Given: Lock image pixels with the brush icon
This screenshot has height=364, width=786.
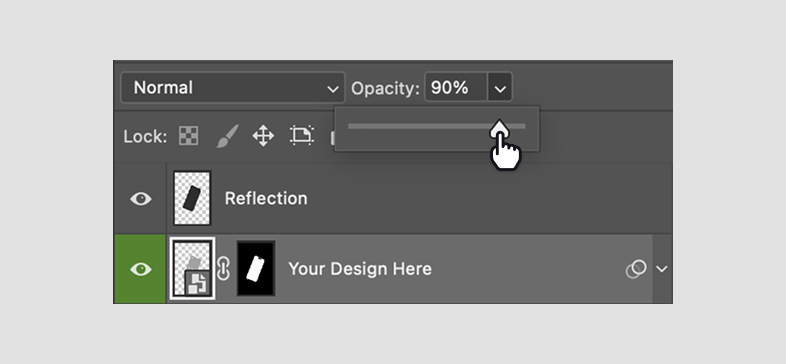Looking at the screenshot, I should (227, 136).
